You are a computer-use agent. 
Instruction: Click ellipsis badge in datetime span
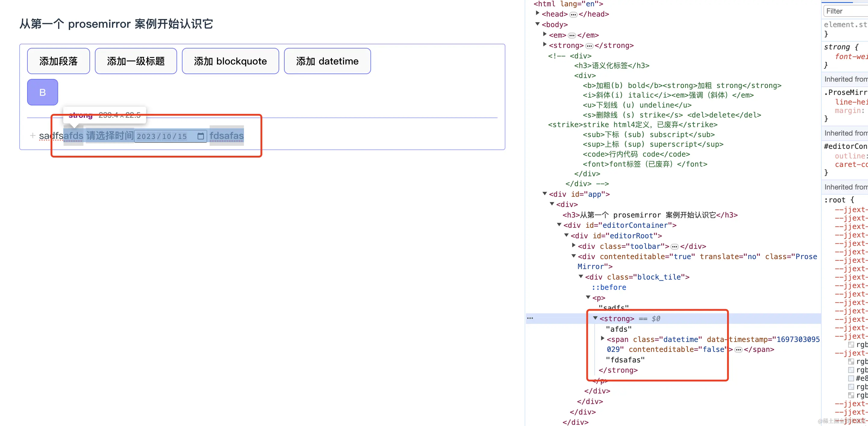tap(738, 350)
